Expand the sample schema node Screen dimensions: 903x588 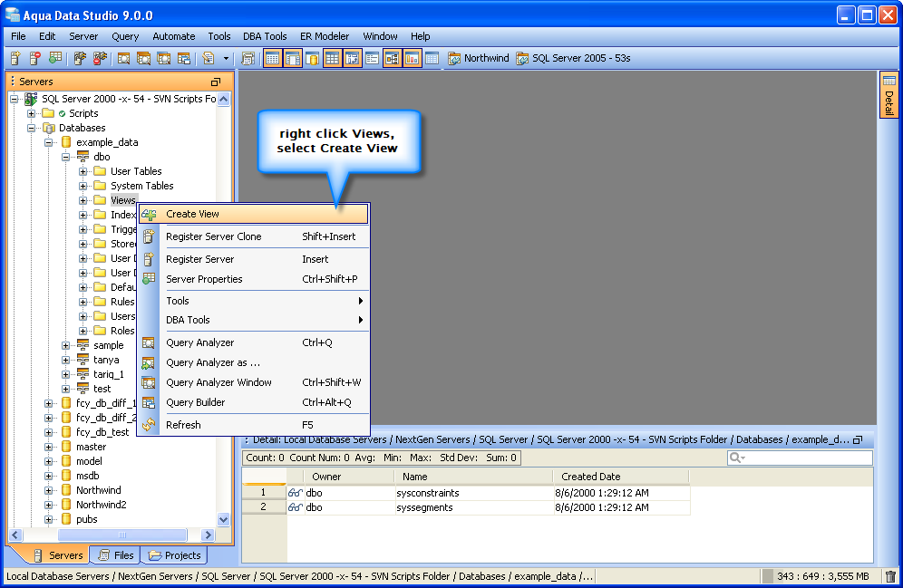click(x=66, y=345)
